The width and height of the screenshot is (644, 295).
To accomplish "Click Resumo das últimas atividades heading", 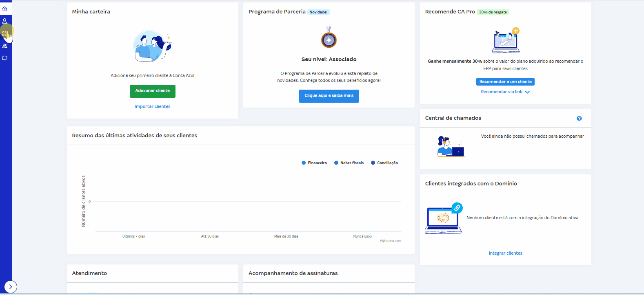I will (135, 136).
